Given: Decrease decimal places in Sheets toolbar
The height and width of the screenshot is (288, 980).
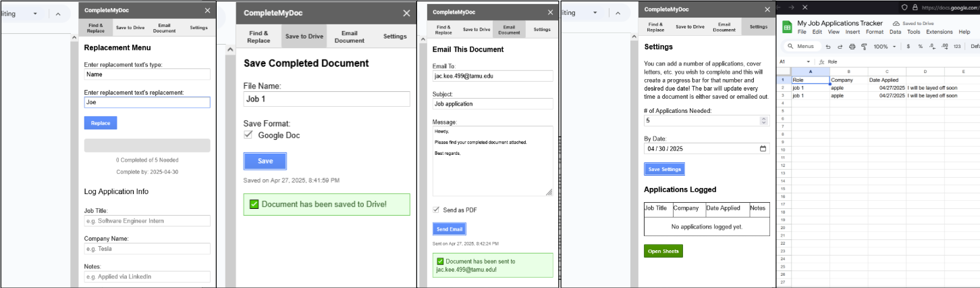Looking at the screenshot, I should click(x=932, y=47).
